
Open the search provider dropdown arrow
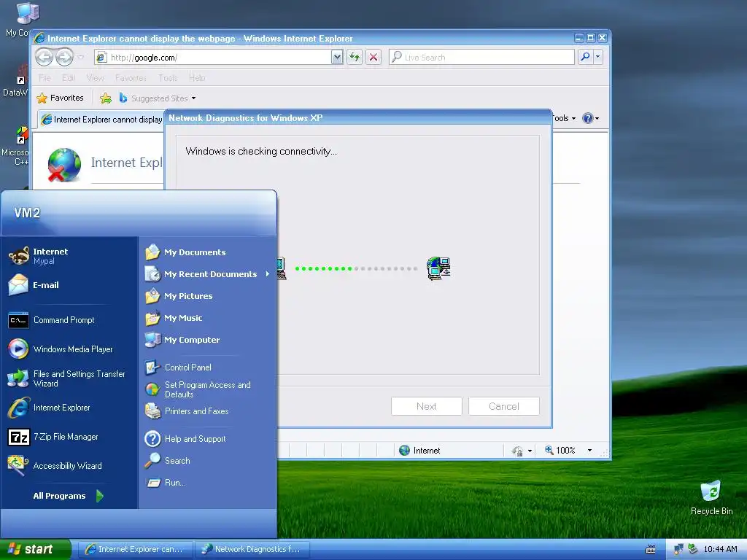[x=598, y=57]
